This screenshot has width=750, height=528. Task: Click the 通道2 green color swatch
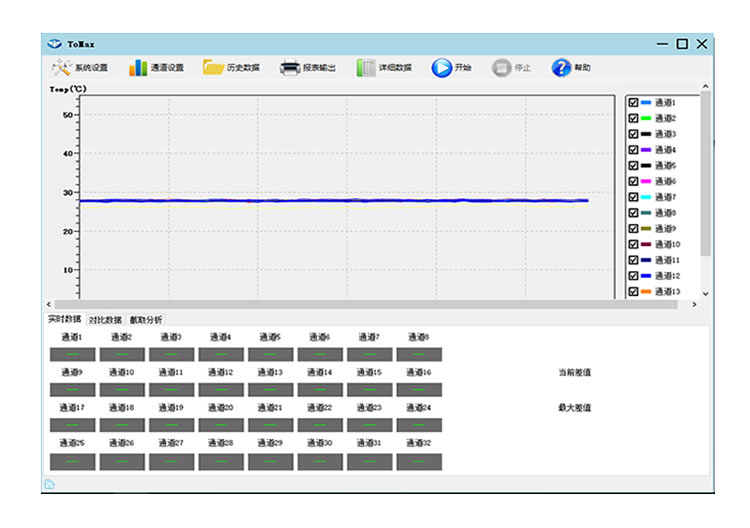point(646,118)
